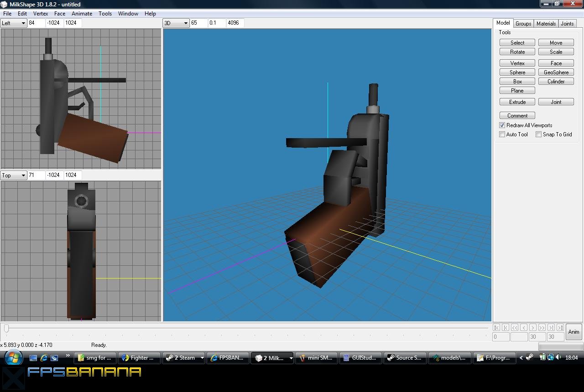
Task: Open the Animate menu
Action: click(x=82, y=13)
